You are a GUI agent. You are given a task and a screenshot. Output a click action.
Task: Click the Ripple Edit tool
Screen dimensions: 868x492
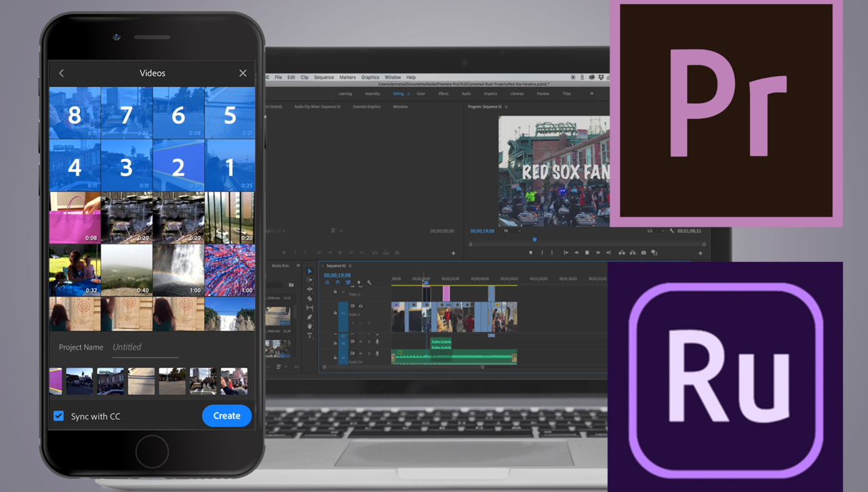pos(310,289)
